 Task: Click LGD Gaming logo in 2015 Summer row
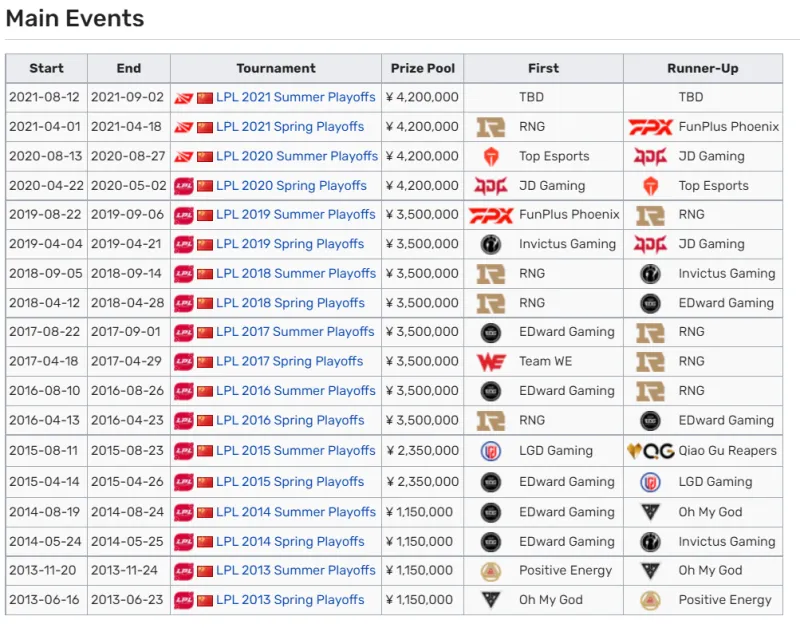click(x=490, y=451)
